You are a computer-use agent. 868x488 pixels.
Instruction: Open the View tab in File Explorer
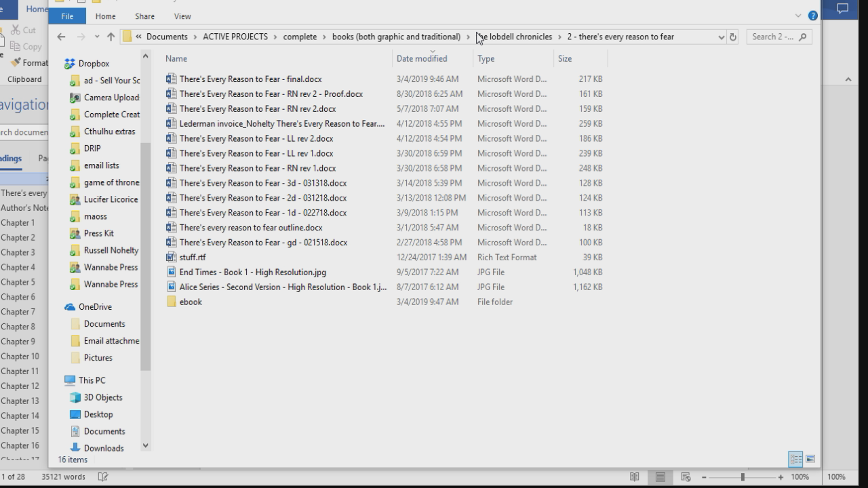point(182,16)
